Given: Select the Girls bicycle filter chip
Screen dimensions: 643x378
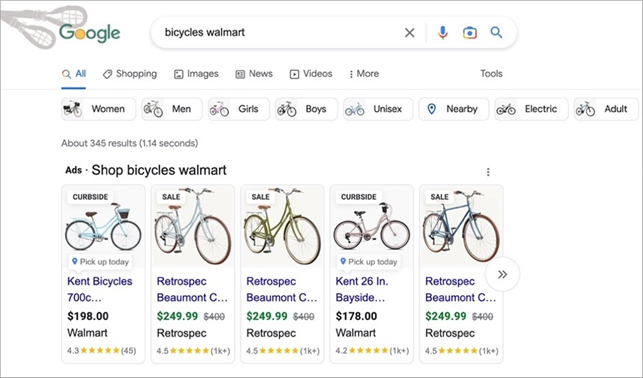Looking at the screenshot, I should point(239,109).
